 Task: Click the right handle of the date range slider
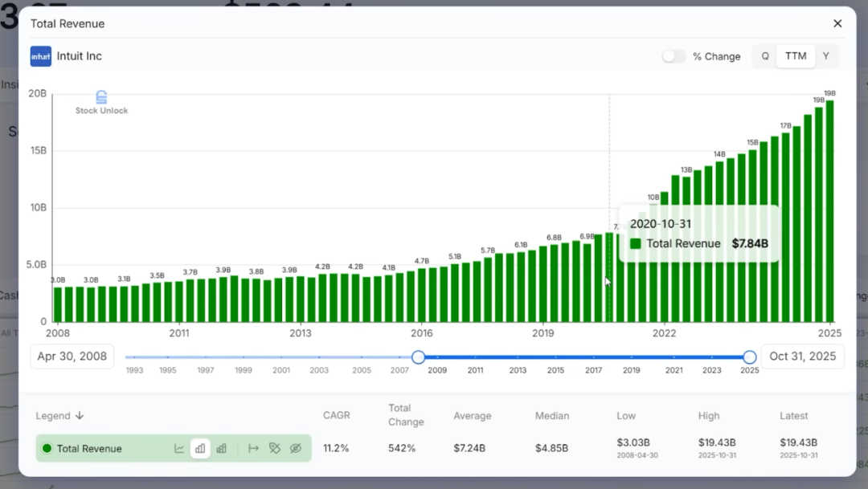coord(750,357)
